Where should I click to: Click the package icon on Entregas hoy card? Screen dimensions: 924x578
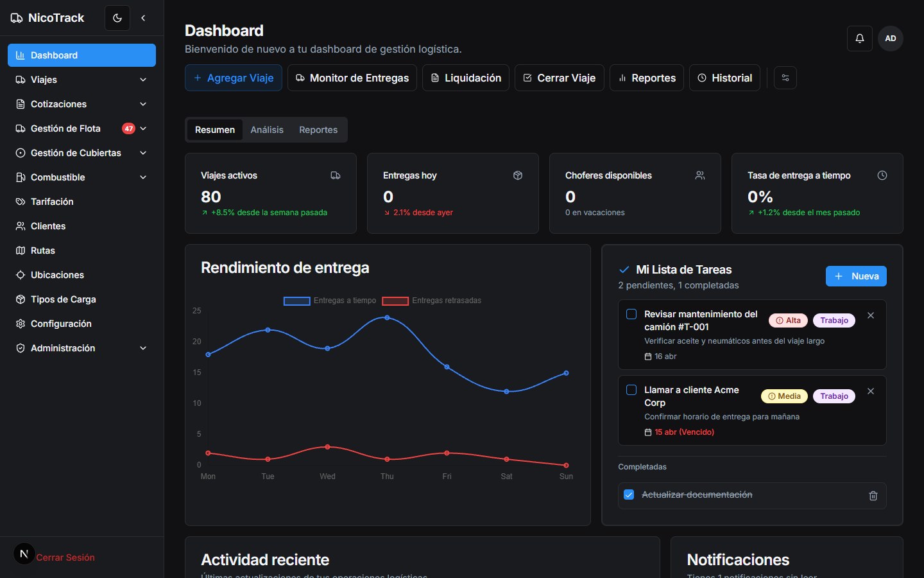518,175
